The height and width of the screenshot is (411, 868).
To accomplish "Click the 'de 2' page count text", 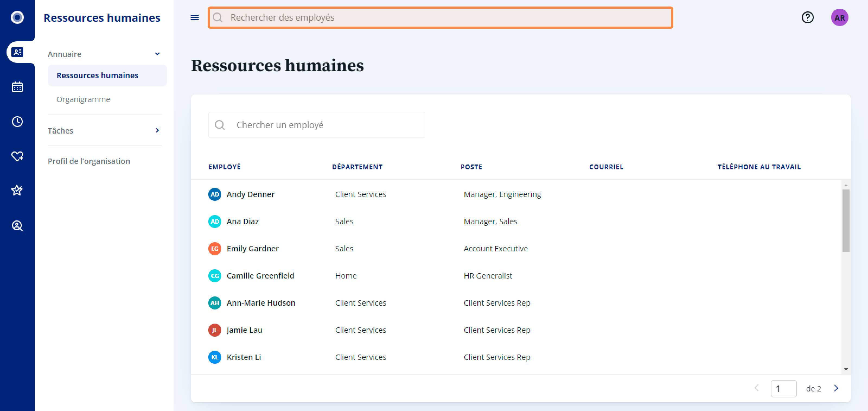I will 813,389.
